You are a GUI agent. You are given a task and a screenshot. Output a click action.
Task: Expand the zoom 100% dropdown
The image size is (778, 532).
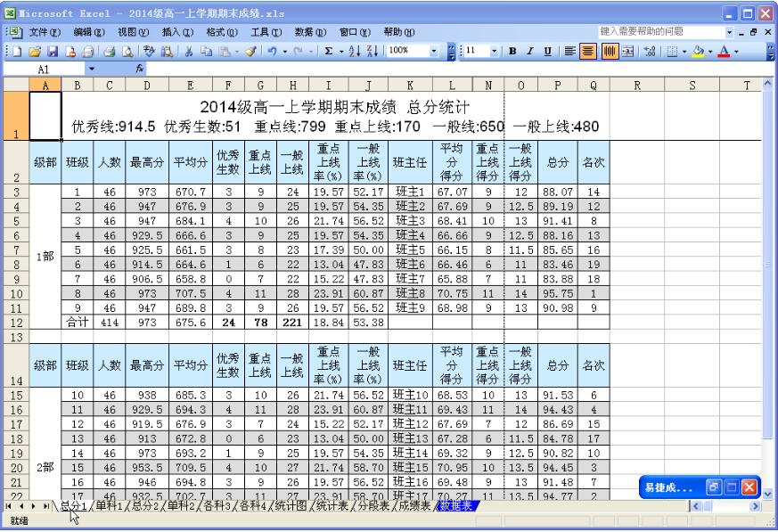[434, 51]
